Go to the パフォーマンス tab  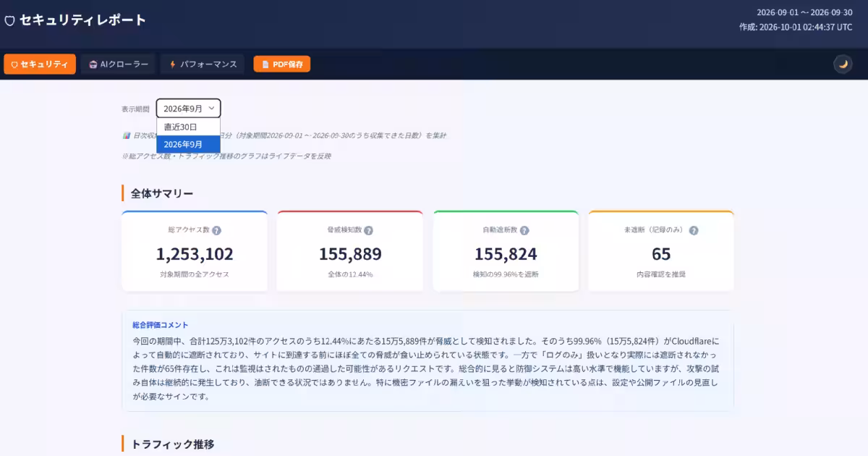203,64
